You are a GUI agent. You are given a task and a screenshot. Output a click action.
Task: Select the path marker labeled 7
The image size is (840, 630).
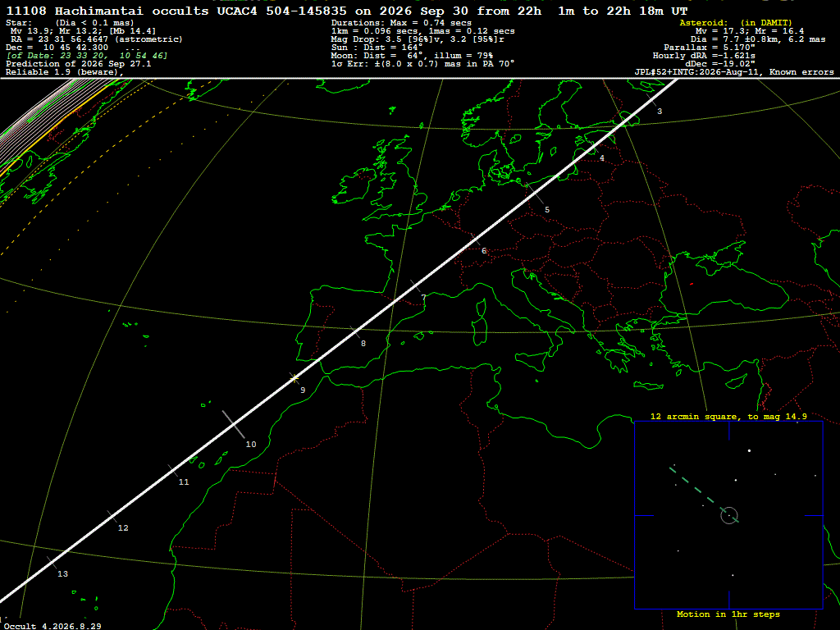(424, 297)
